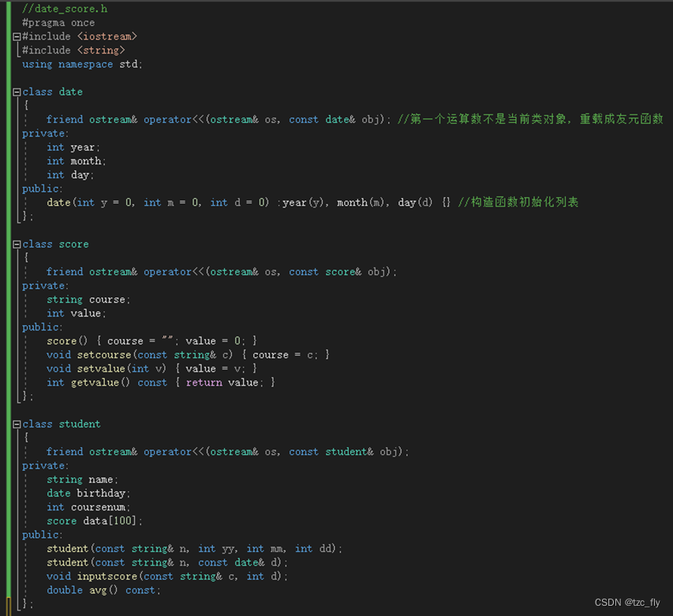Click private: label in class student
Image resolution: width=673 pixels, height=616 pixels.
[45, 466]
